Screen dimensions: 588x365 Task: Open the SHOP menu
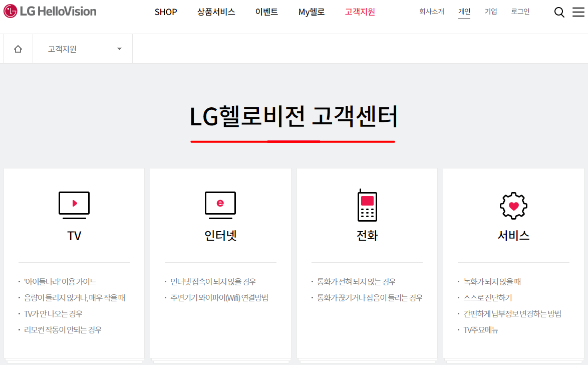166,12
